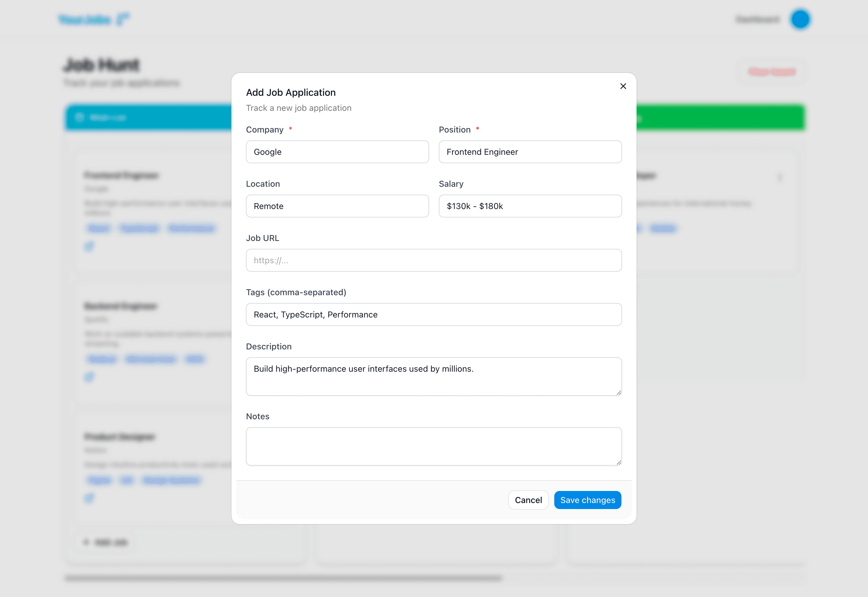Click the Tags field listing React, TypeScript, Performance

tap(433, 314)
